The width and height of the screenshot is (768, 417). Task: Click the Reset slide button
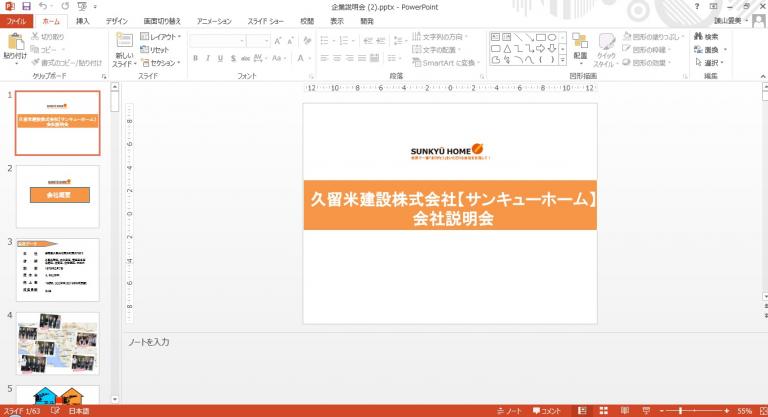coord(154,49)
